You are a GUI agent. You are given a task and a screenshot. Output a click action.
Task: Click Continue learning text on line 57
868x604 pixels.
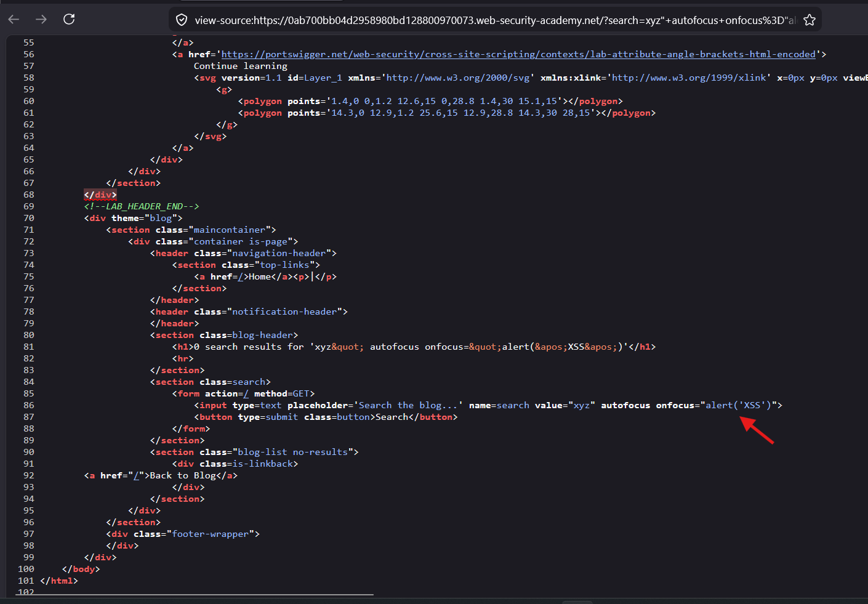tap(241, 66)
